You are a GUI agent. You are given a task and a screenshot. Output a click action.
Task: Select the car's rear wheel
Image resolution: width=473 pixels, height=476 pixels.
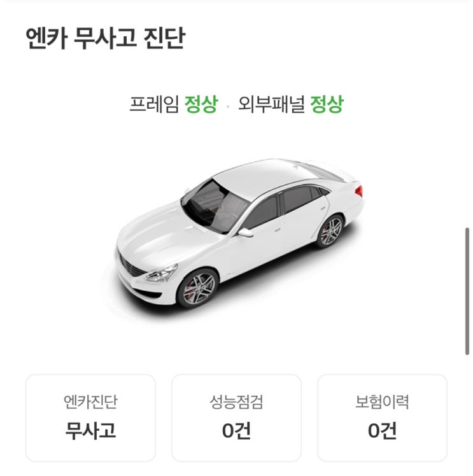pyautogui.click(x=330, y=231)
